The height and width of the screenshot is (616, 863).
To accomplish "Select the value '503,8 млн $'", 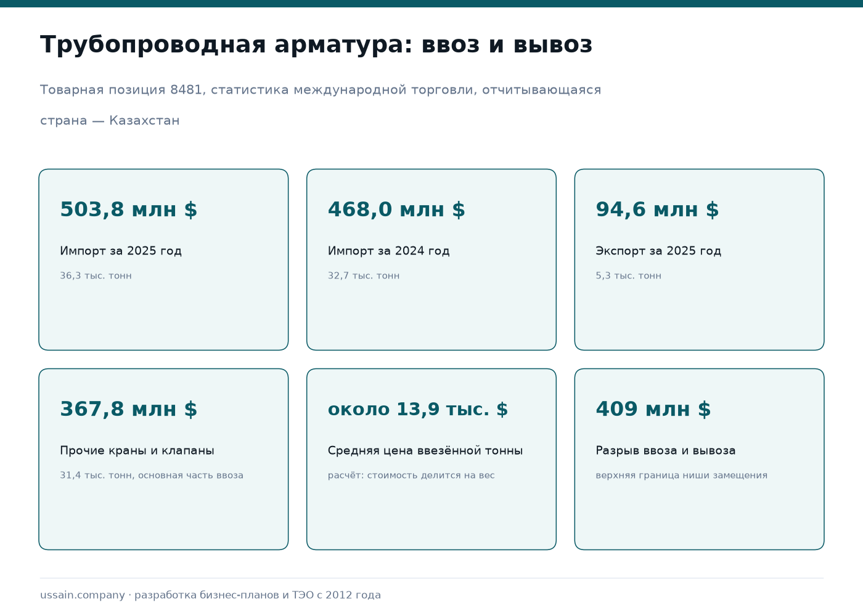I will [x=128, y=209].
